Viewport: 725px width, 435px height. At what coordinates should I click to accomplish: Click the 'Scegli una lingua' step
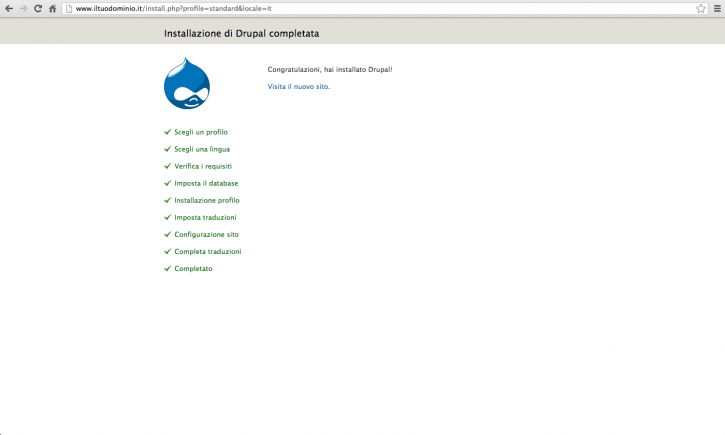(x=202, y=149)
